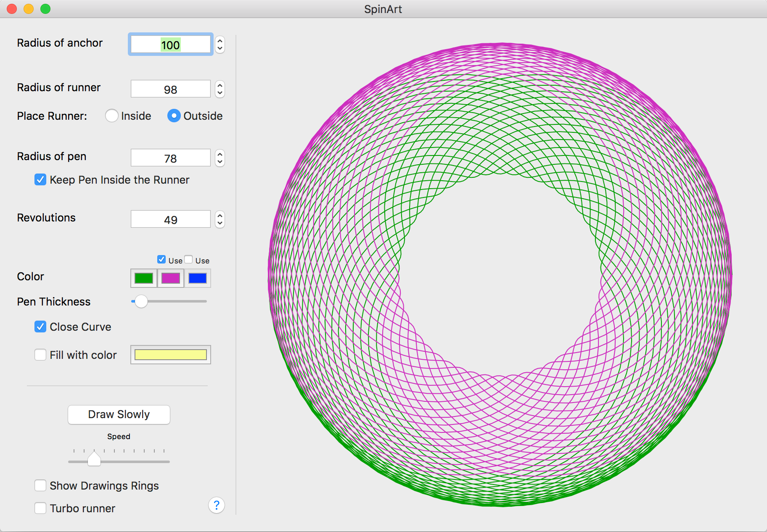The height and width of the screenshot is (532, 767).
Task: Turn on Turbo runner checkbox
Action: pyautogui.click(x=40, y=508)
